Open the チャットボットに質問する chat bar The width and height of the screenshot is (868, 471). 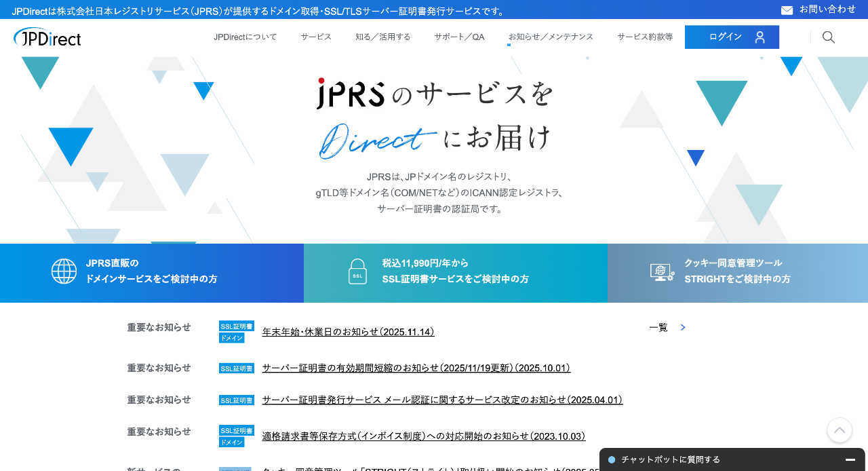(x=678, y=459)
